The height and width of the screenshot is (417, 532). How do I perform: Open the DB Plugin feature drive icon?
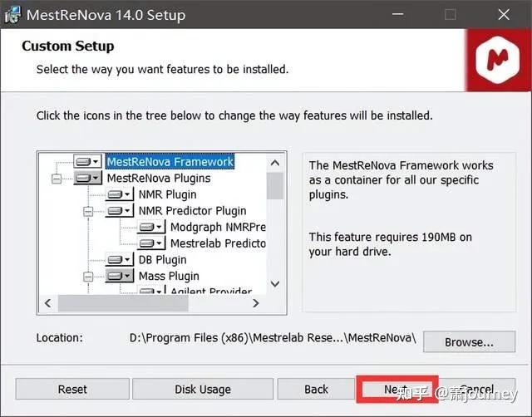tap(119, 260)
